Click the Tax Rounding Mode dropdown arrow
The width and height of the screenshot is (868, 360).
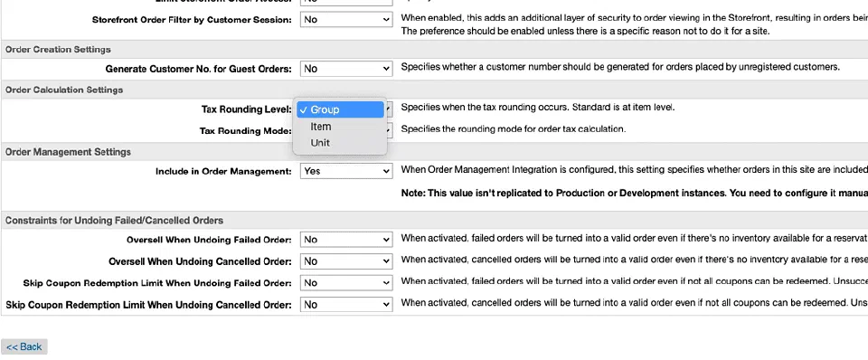[x=389, y=131]
